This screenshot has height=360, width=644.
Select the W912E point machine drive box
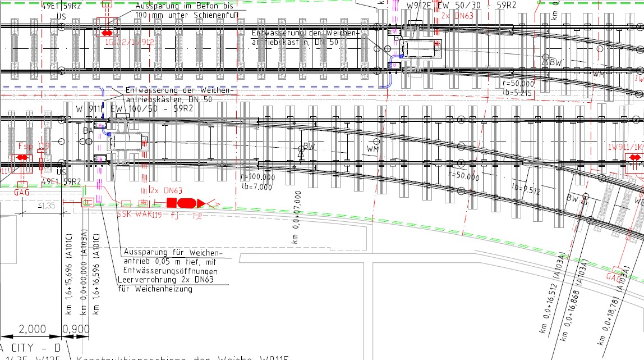[x=421, y=49]
